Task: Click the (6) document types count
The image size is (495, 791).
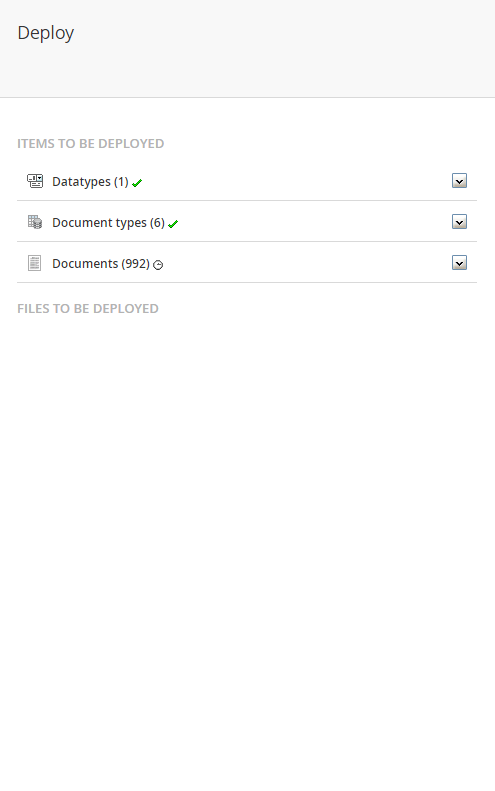Action: coord(157,222)
